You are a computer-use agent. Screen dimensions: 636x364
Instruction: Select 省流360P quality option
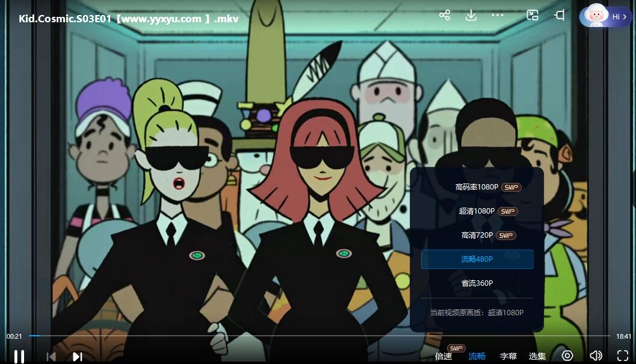pos(477,283)
